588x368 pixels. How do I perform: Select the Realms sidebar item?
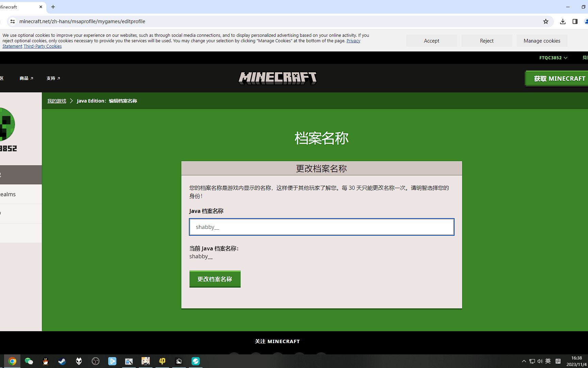coord(21,194)
